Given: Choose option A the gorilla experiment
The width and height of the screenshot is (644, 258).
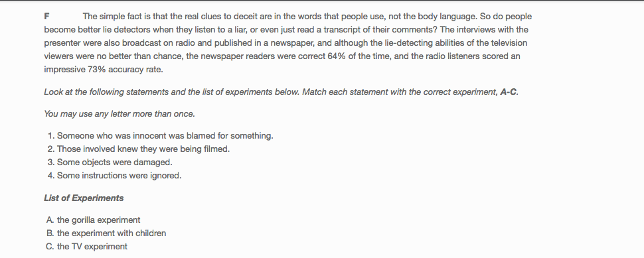Looking at the screenshot, I should (94, 220).
